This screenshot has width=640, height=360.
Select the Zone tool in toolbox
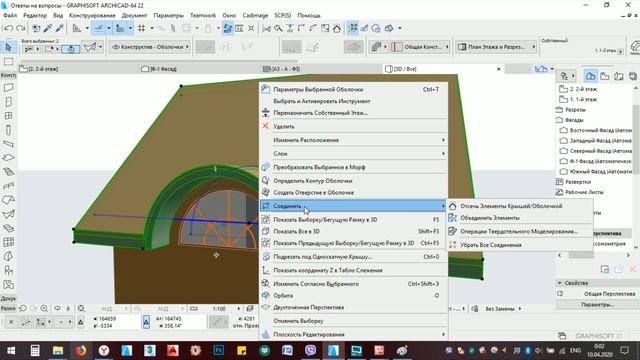[8, 284]
